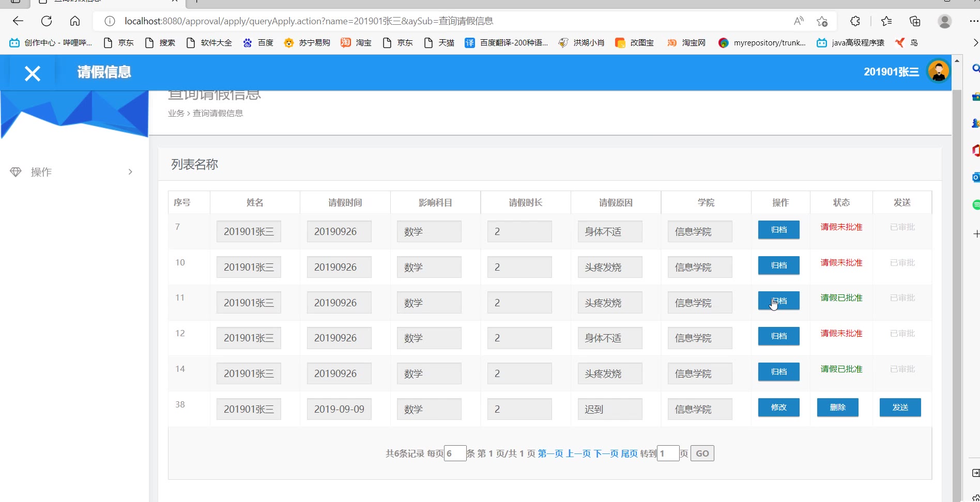Close sidebar with the white X icon
This screenshot has height=502, width=980.
pyautogui.click(x=32, y=73)
